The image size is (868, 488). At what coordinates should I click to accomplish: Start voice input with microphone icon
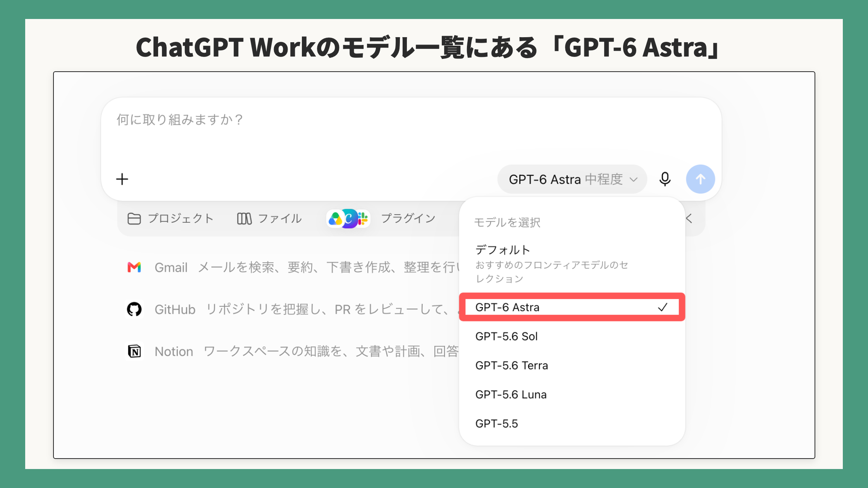coord(665,179)
